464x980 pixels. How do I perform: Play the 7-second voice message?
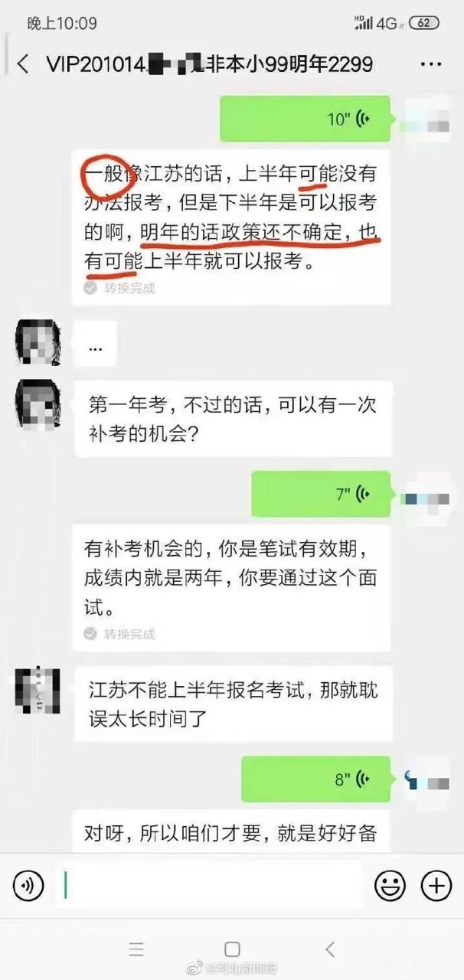[322, 495]
